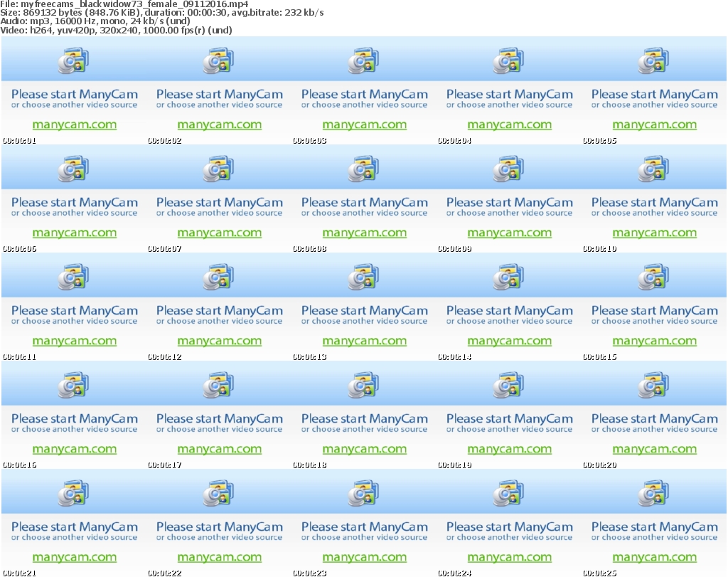This screenshot has width=728, height=577.
Task: Click the ManyCam webcam icon in frame 00:00:02
Action: point(218,60)
